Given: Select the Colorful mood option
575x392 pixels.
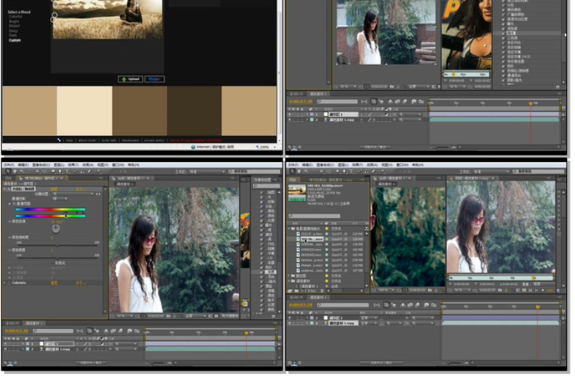Looking at the screenshot, I should (15, 17).
